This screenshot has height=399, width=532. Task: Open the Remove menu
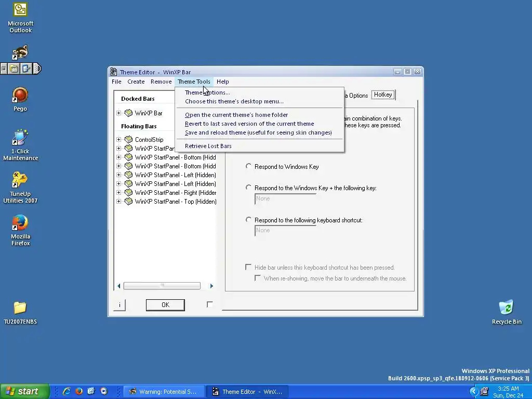pyautogui.click(x=161, y=82)
